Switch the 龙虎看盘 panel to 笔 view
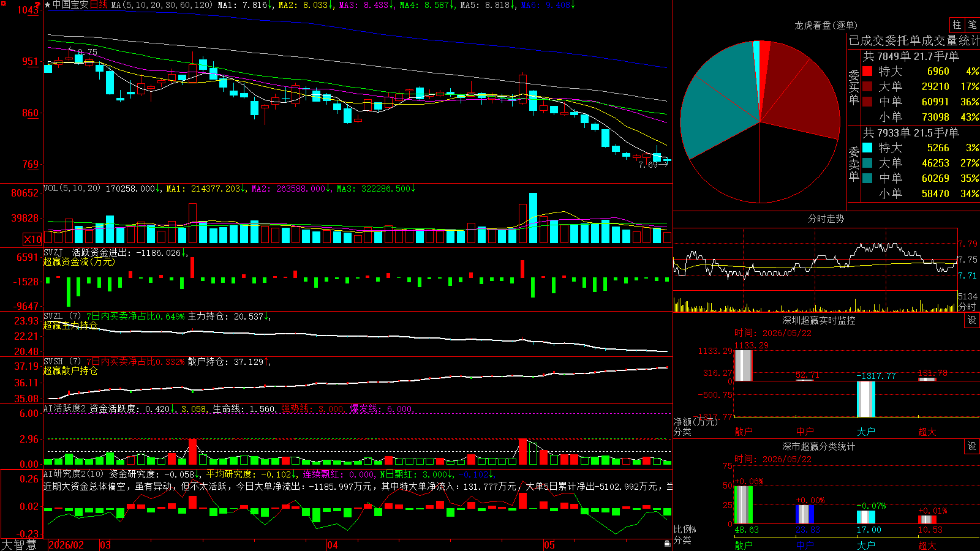The width and height of the screenshot is (980, 551). (x=972, y=24)
